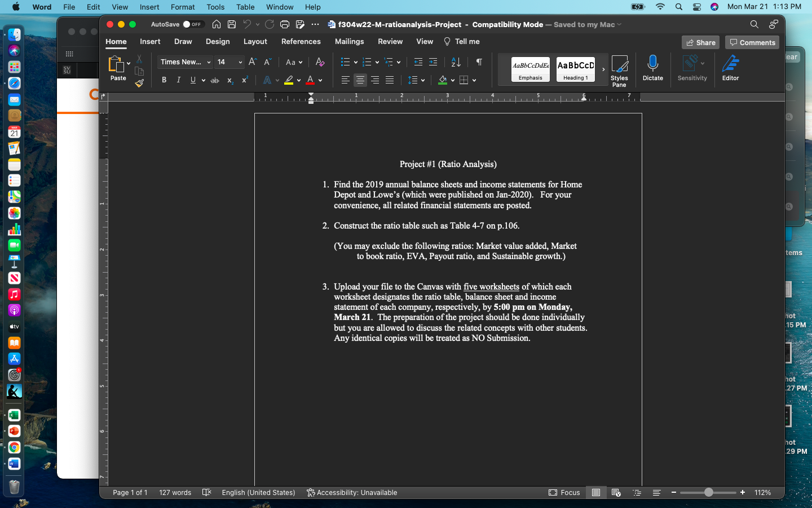Click the zoom slider handle
The height and width of the screenshot is (508, 812).
coord(708,492)
